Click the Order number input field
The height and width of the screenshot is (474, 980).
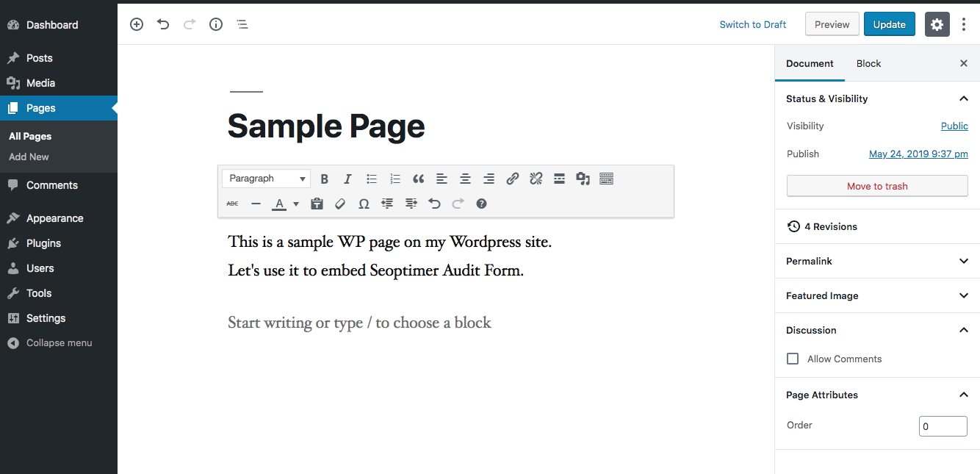943,426
